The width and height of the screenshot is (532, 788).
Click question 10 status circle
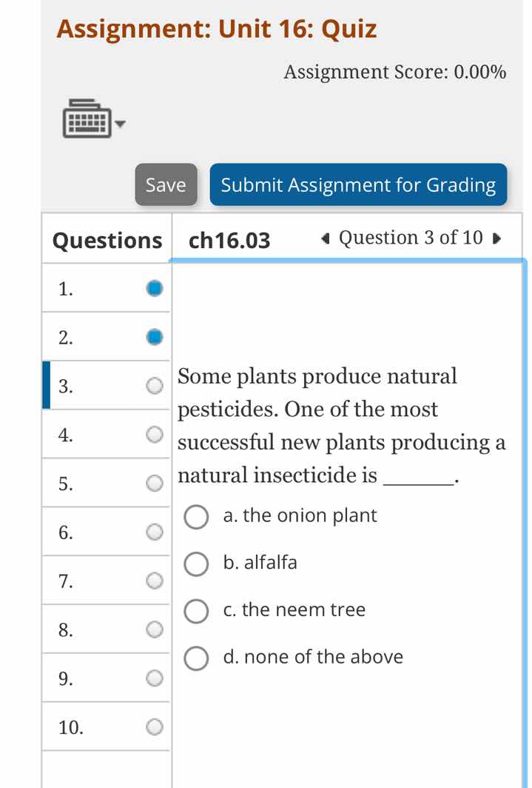154,727
